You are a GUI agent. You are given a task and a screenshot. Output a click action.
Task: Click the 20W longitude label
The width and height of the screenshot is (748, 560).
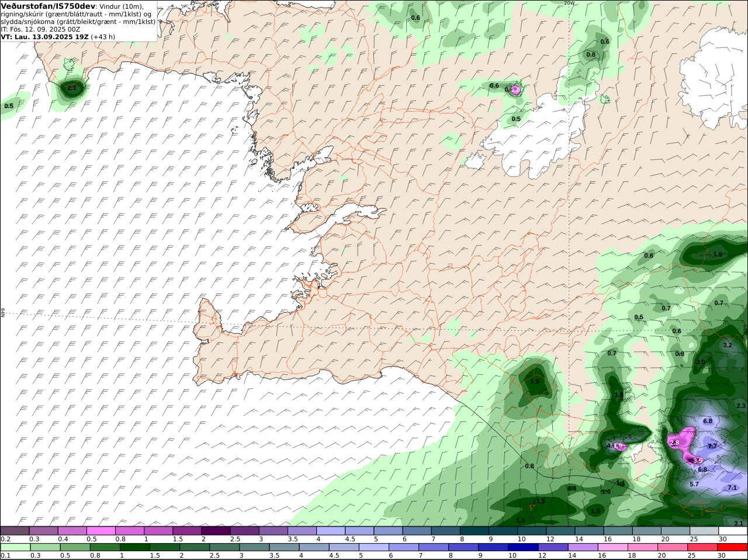click(569, 3)
